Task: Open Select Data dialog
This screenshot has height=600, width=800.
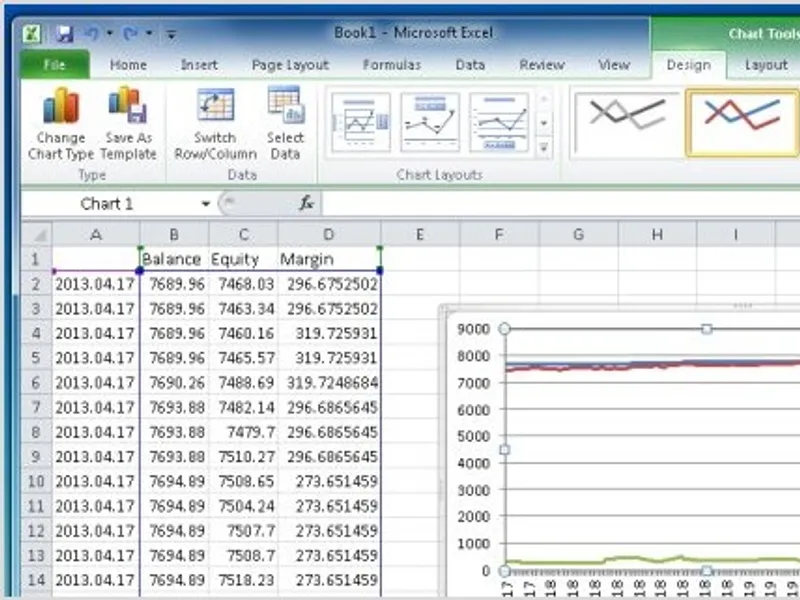Action: (x=285, y=123)
